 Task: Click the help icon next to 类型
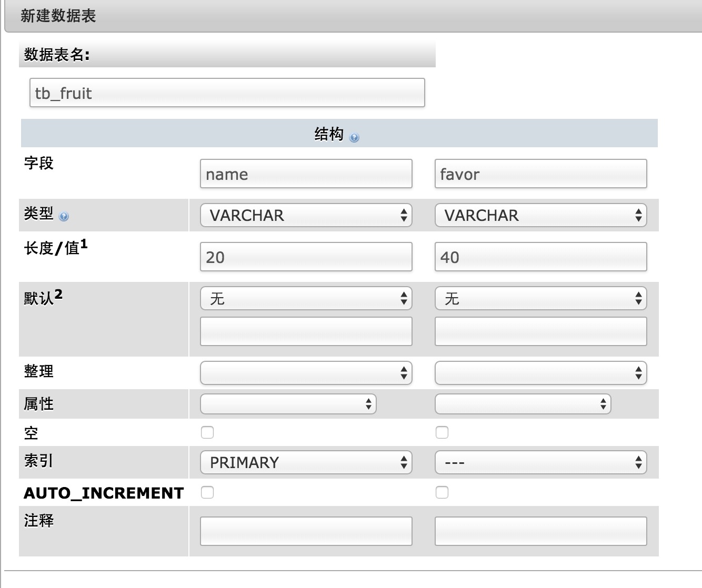tap(64, 217)
